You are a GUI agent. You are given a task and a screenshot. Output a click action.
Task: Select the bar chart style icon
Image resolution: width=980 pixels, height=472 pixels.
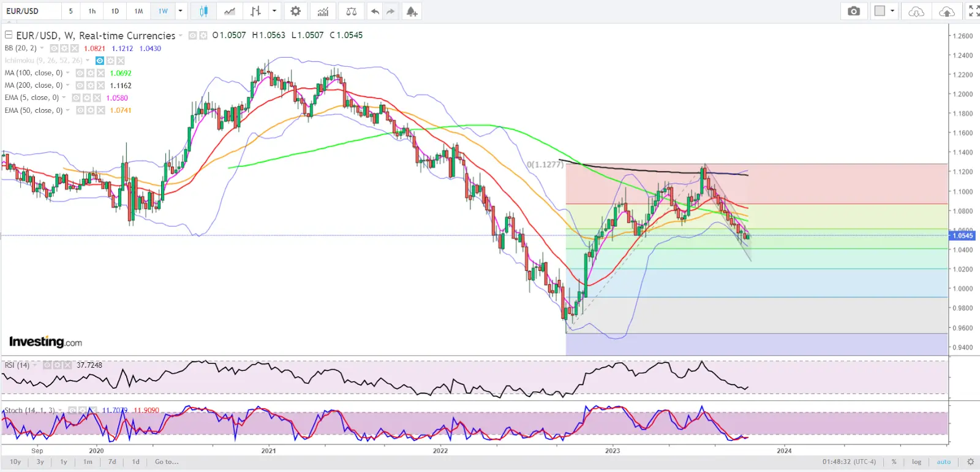coord(256,11)
